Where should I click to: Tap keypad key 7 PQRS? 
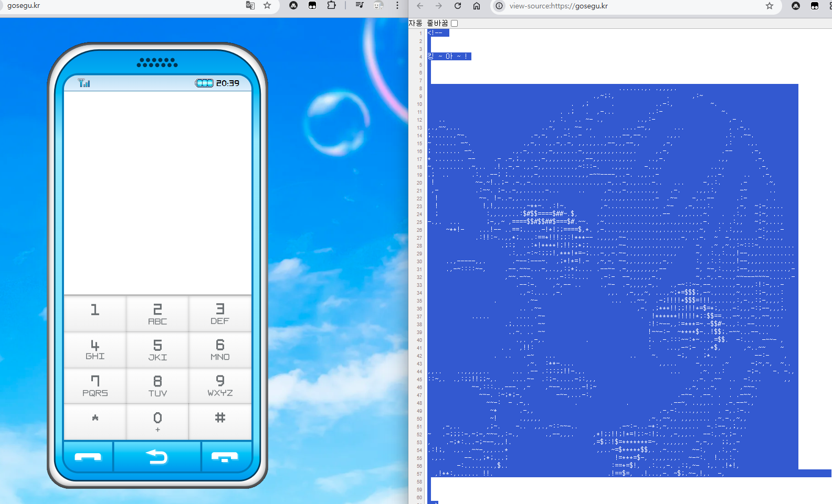tap(95, 386)
